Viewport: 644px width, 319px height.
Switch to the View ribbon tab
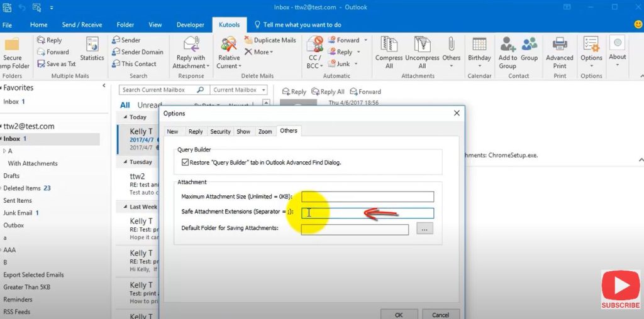pos(155,24)
